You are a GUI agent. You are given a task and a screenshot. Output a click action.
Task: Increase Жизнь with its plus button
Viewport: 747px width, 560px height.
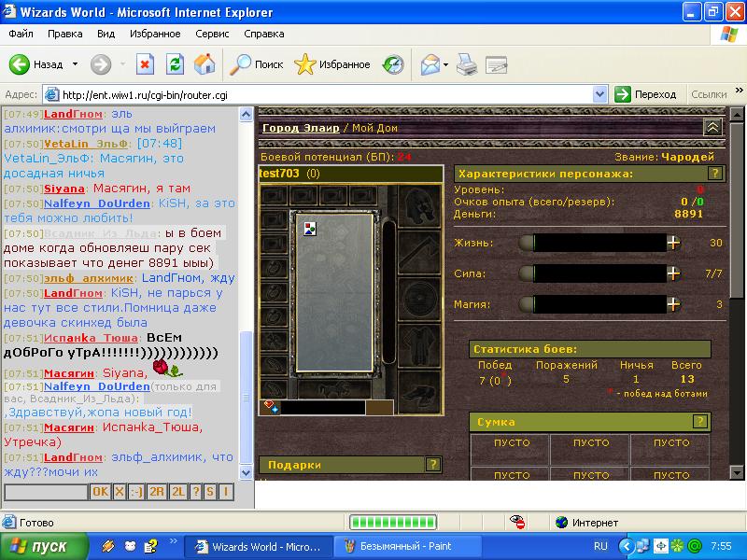click(x=673, y=243)
